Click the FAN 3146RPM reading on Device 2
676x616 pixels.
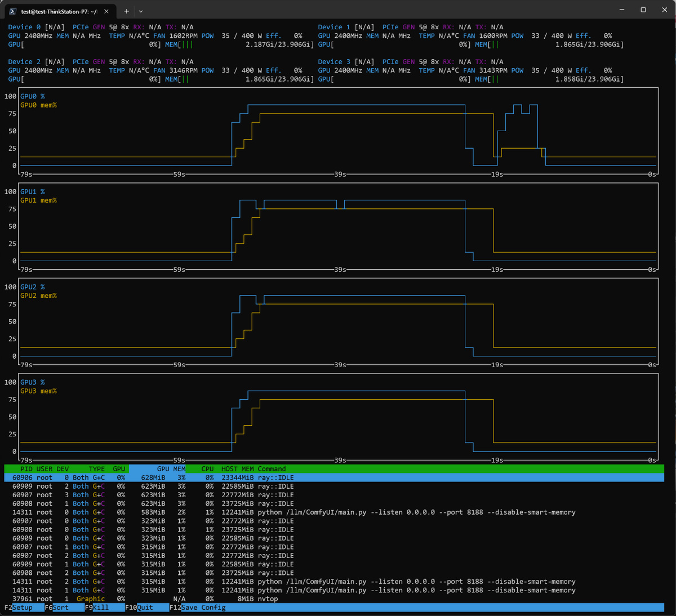pos(175,71)
